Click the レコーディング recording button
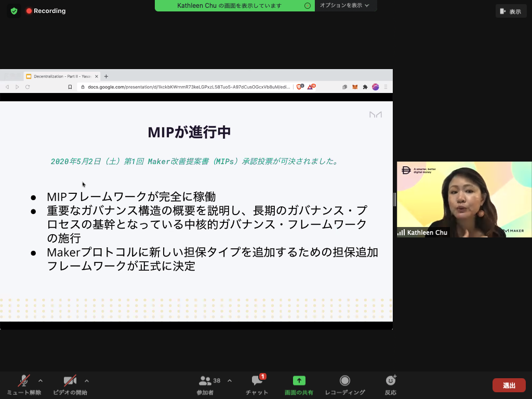The width and height of the screenshot is (532, 399). pos(345,385)
